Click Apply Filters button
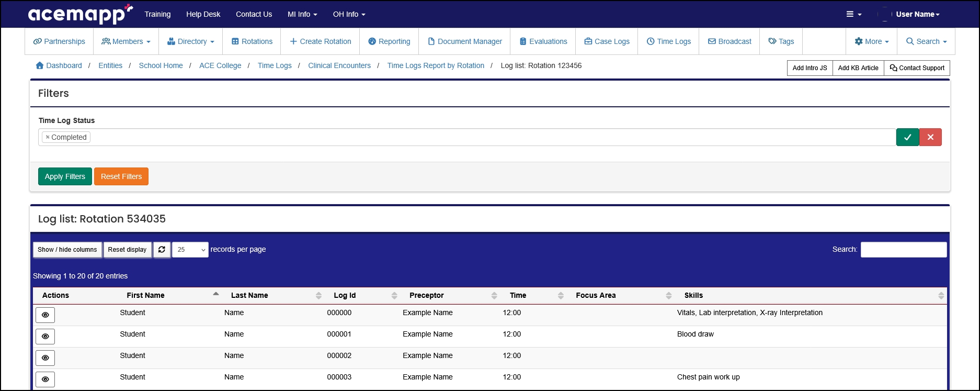 65,176
